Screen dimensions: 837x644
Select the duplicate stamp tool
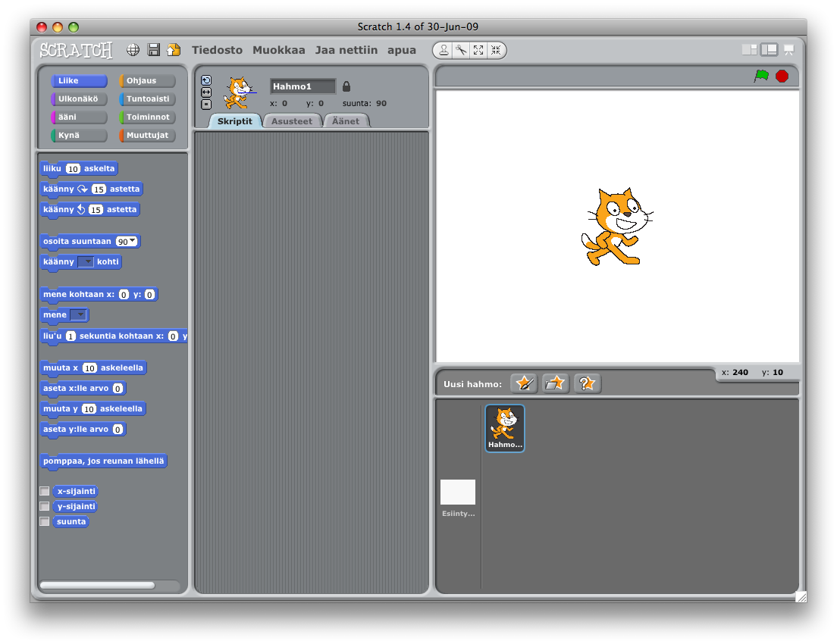click(444, 50)
